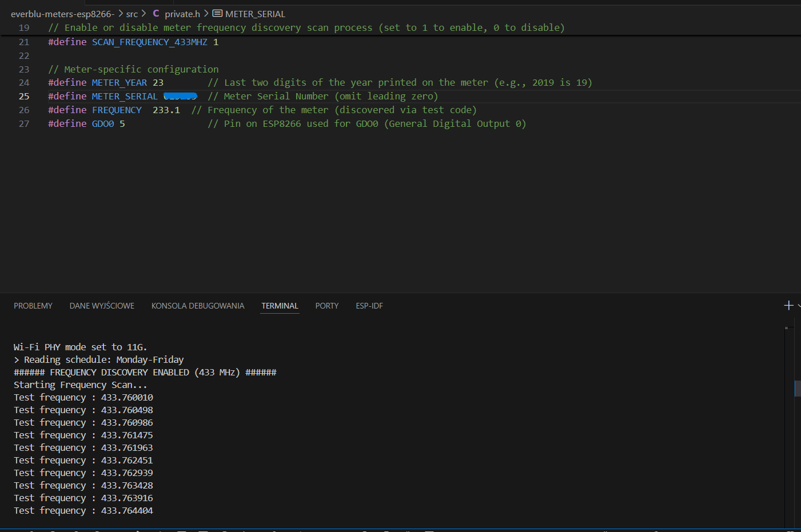Click the terminal vertical scrollbar thumb

pyautogui.click(x=797, y=388)
